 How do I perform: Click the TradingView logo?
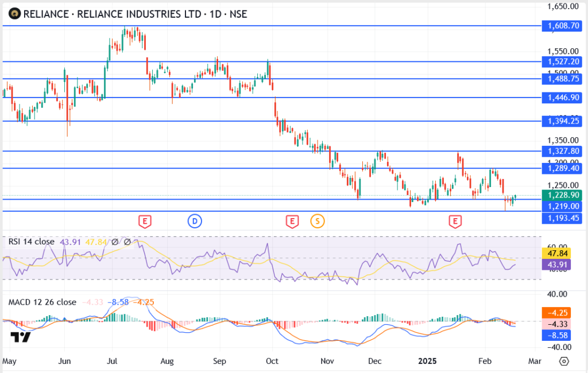(x=20, y=337)
